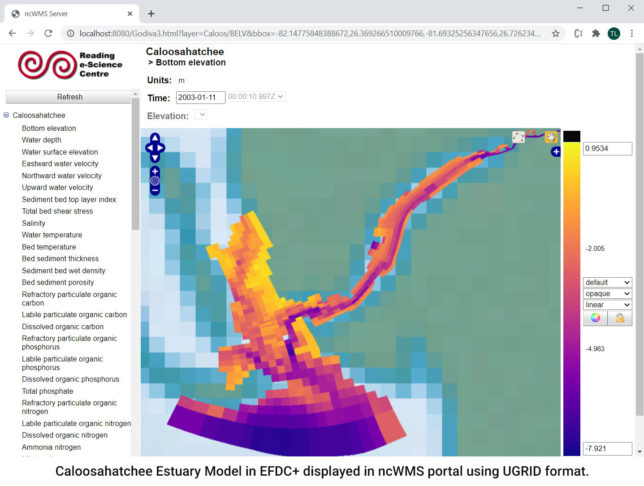This screenshot has width=644, height=486.
Task: Open the 'default' style dropdown
Action: click(607, 282)
